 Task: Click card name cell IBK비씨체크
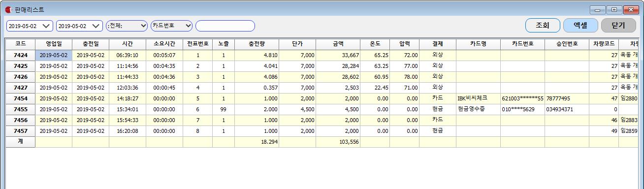point(479,98)
